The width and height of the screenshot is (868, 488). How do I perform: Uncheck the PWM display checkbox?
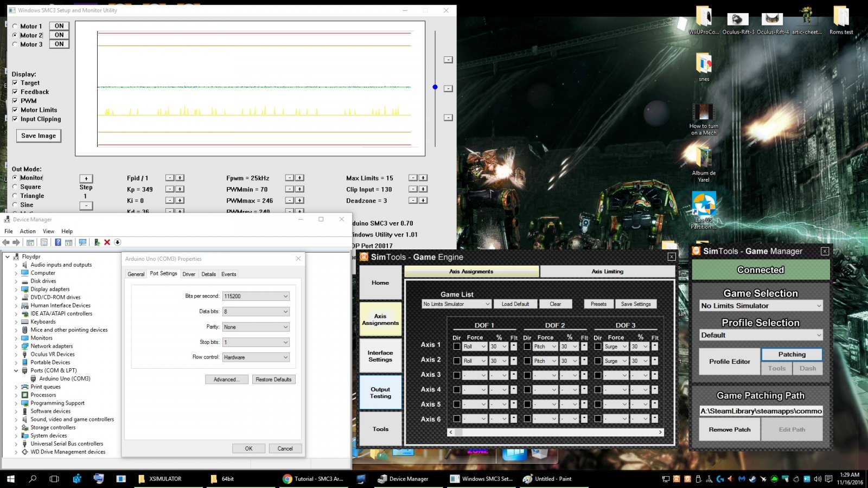pyautogui.click(x=15, y=101)
